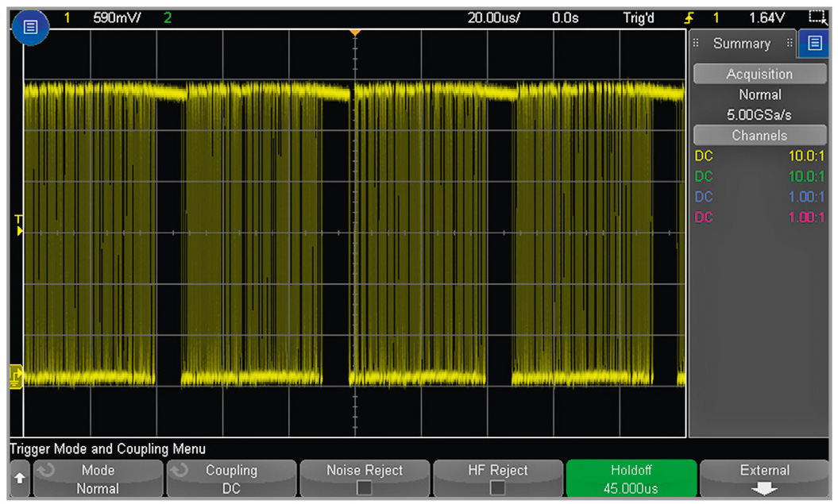Open the blue main menu icon
Screen dimensions: 838x504
[29, 28]
